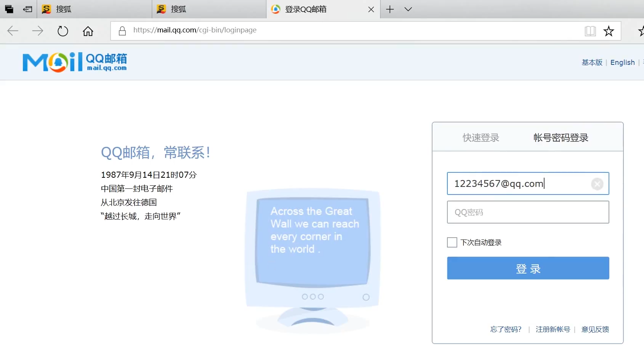Open tabs you've set aside
The image size is (644, 349).
(x=9, y=9)
